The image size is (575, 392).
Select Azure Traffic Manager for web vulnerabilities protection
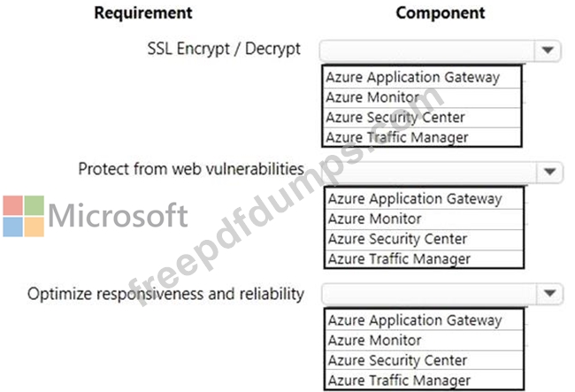424,259
